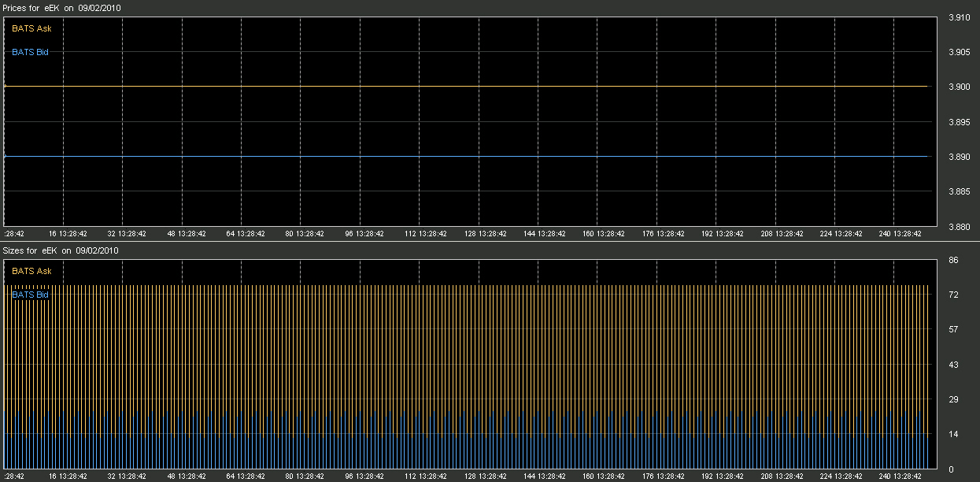
Task: Click the 29 size axis label
Action: coord(953,399)
